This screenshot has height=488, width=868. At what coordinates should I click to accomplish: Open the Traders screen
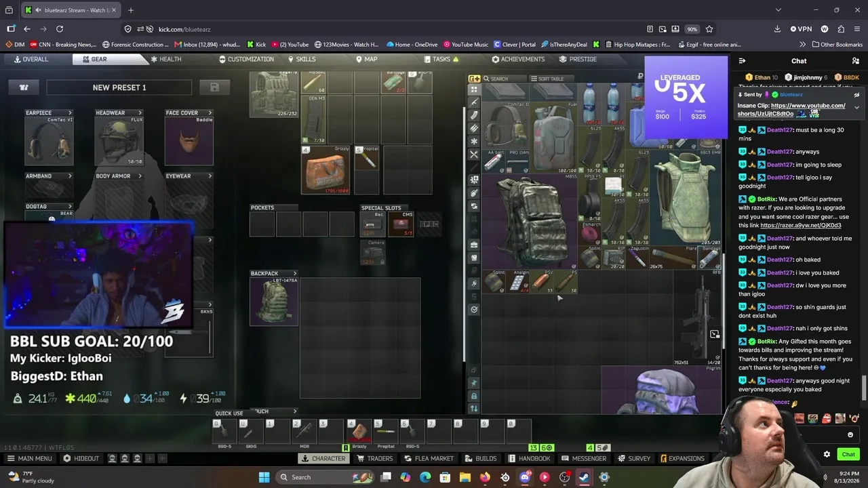point(374,458)
